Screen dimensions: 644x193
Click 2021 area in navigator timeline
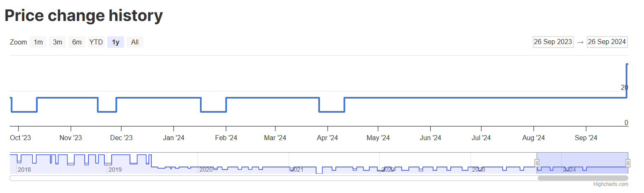coord(297,170)
